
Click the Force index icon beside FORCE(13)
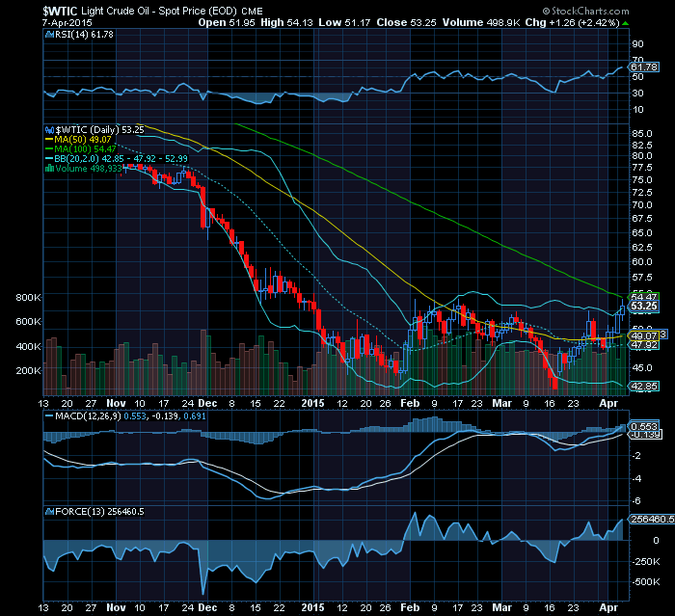[x=49, y=511]
